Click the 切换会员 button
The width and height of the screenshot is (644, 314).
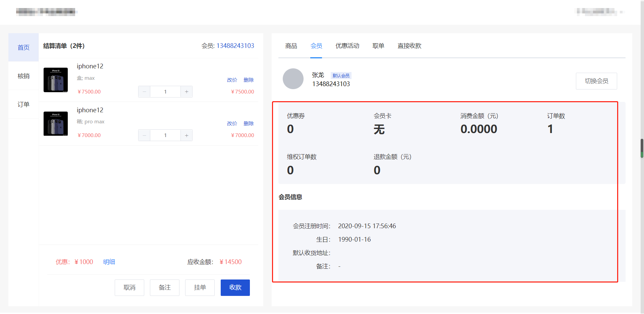coord(596,81)
